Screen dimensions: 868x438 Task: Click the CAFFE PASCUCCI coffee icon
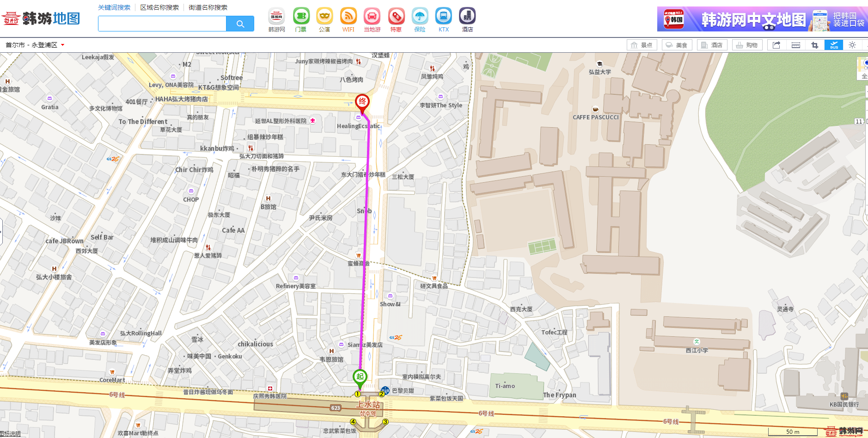coord(595,110)
